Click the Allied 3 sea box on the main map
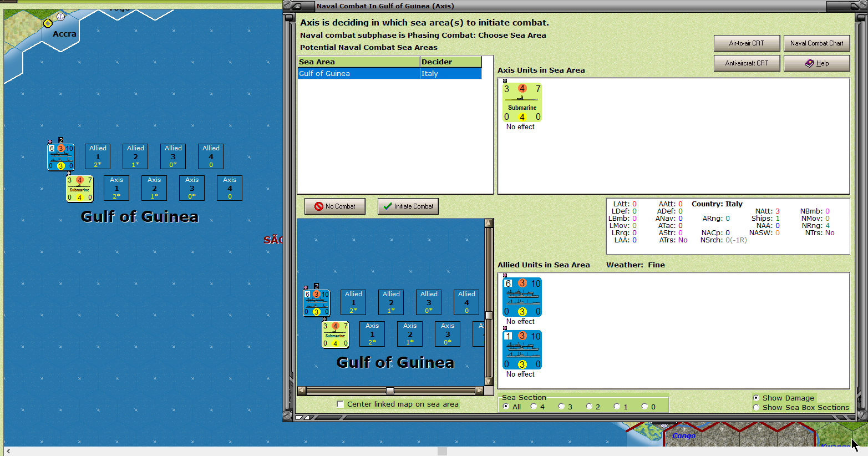 173,156
